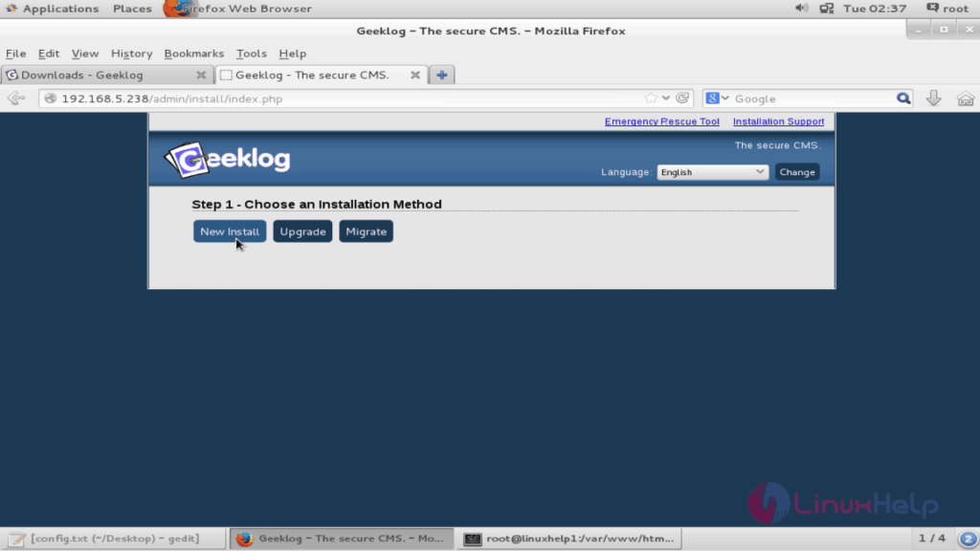Switch to config.txt gedit taskbar window
This screenshot has height=551, width=980.
[113, 538]
